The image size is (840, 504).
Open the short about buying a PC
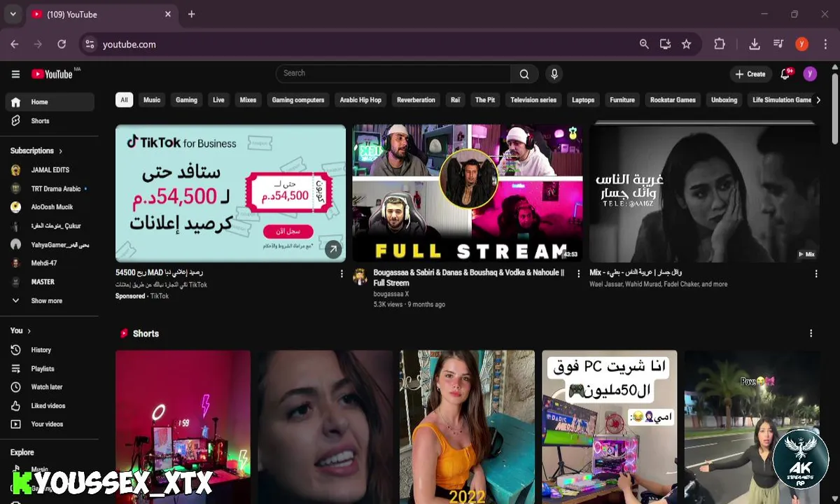click(609, 427)
